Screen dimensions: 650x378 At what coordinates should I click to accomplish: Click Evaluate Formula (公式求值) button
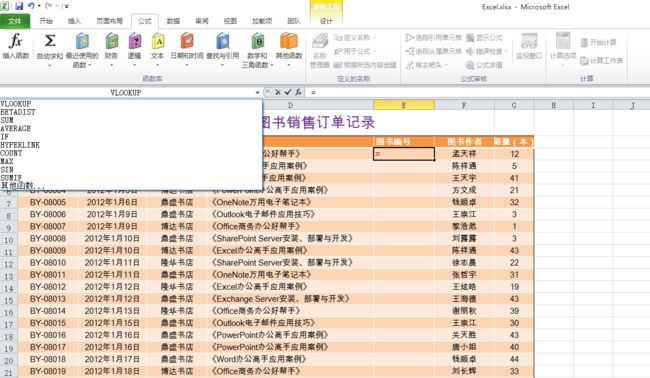(484, 65)
